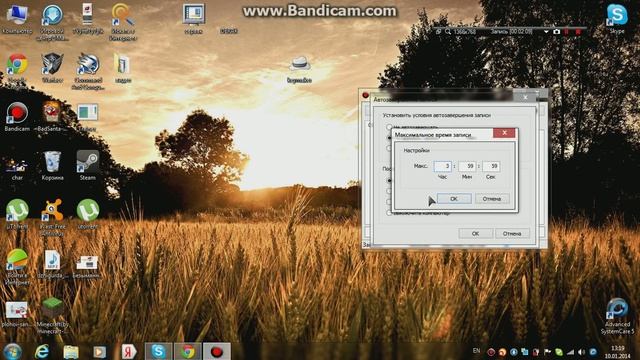Select the 'Не автозавершать' radio option
This screenshot has width=640, height=360.
(389, 127)
